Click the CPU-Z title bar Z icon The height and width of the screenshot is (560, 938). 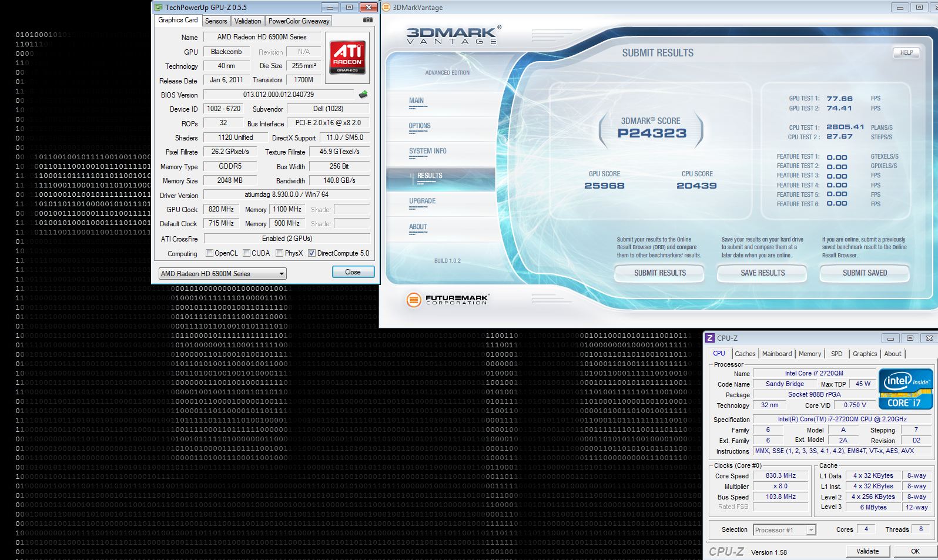coord(710,338)
